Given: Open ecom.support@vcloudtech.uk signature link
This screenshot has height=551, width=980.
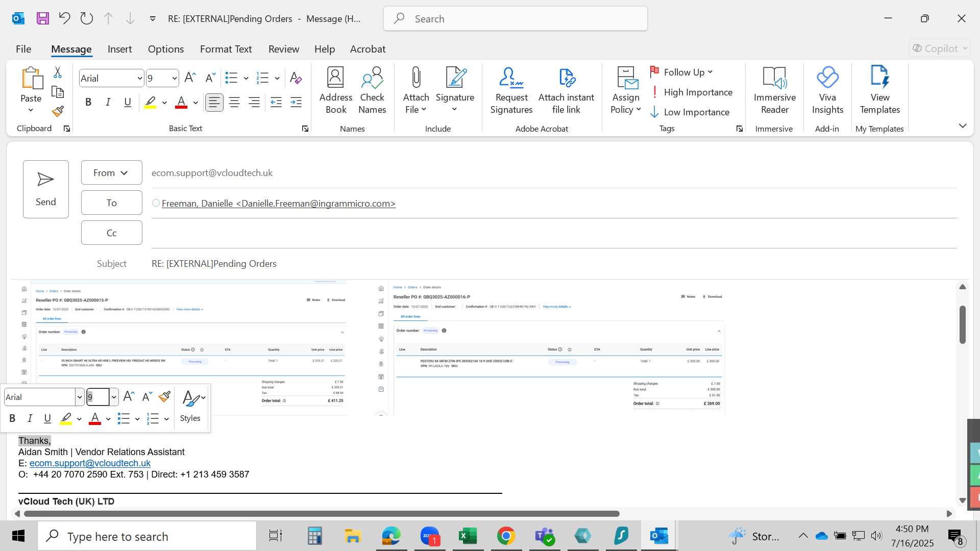Looking at the screenshot, I should click(90, 463).
